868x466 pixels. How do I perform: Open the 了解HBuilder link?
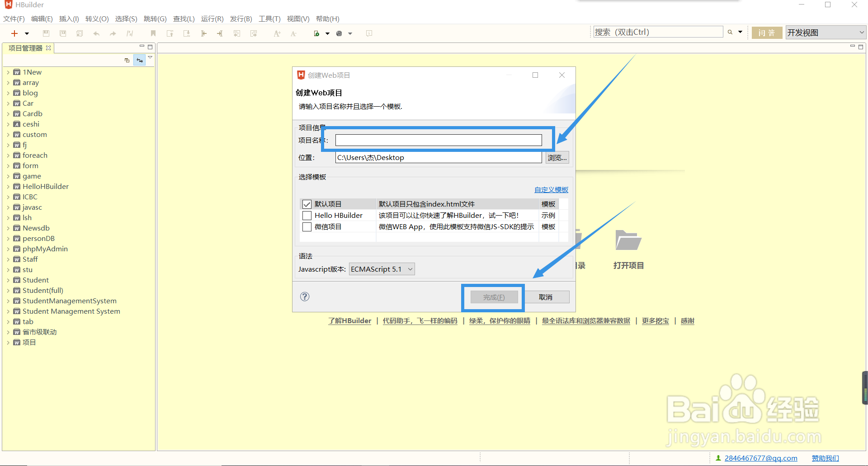click(x=350, y=321)
